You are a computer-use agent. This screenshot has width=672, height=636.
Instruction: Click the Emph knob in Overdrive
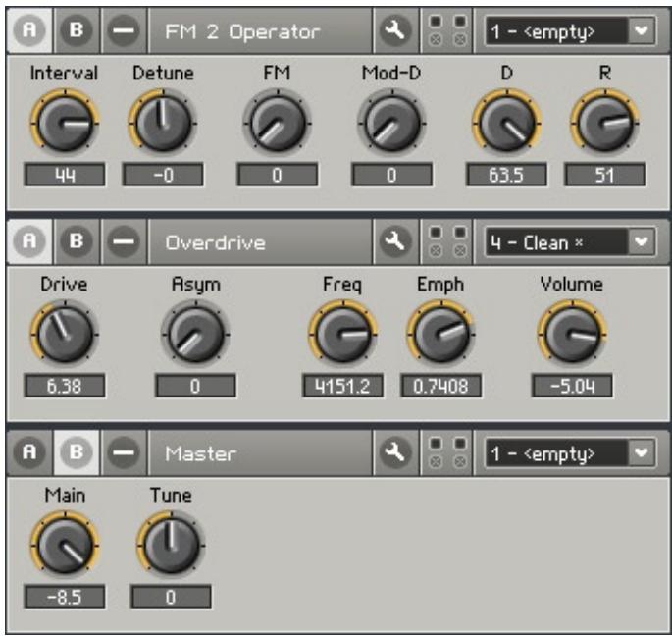click(441, 334)
